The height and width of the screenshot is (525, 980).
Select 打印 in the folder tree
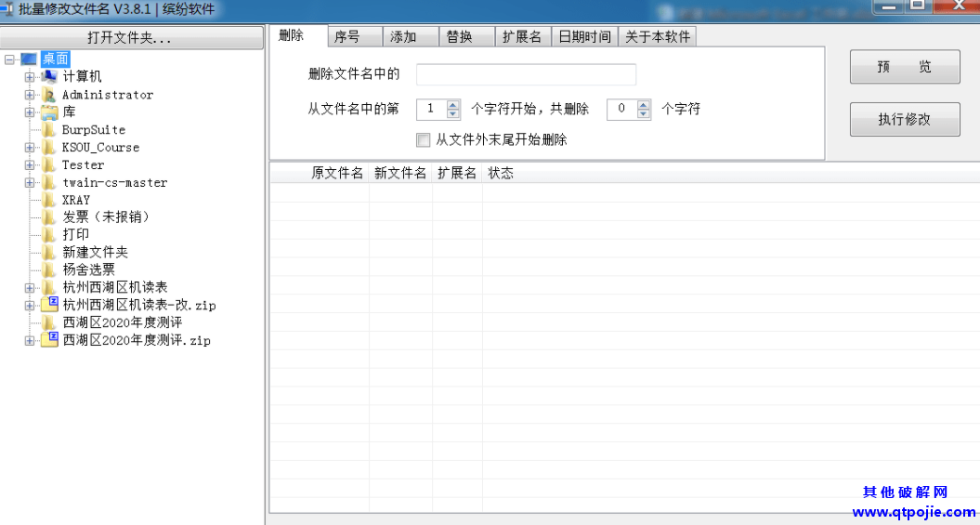[75, 235]
